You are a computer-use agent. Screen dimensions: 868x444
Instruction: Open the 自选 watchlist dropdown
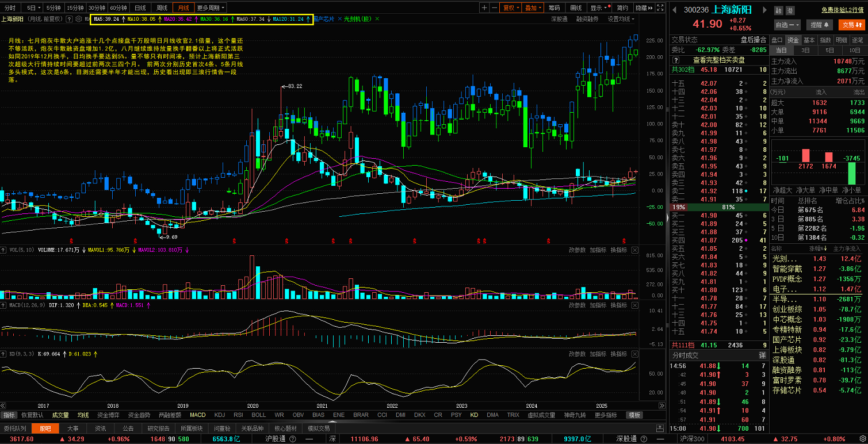click(787, 25)
